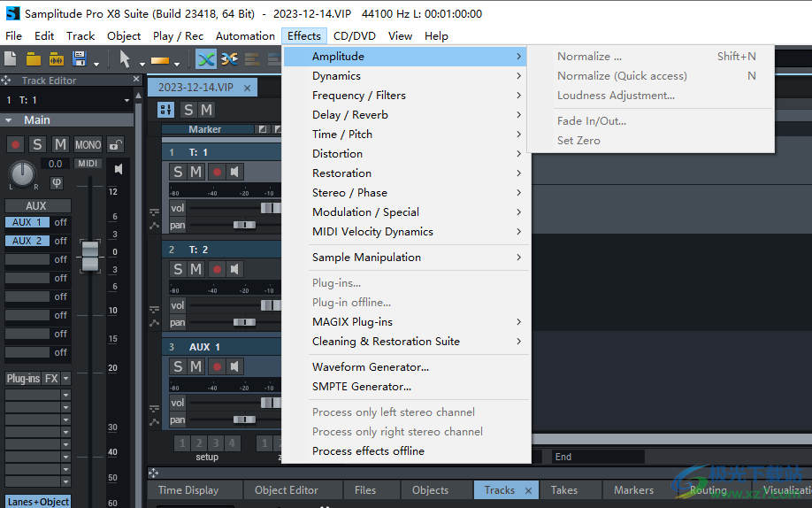812x508 pixels.
Task: Click the move handle icon above Time Display tab
Action: click(153, 473)
